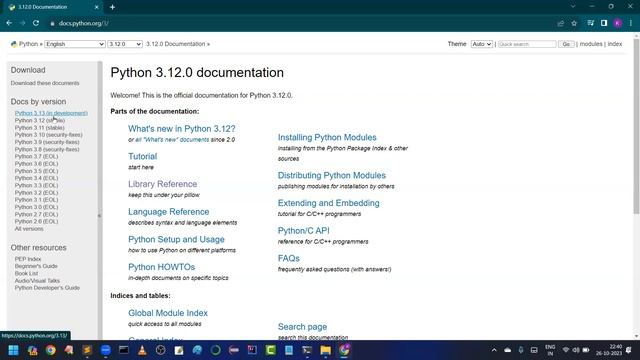640x360 pixels.
Task: Open the purple profile avatar
Action: point(618,23)
